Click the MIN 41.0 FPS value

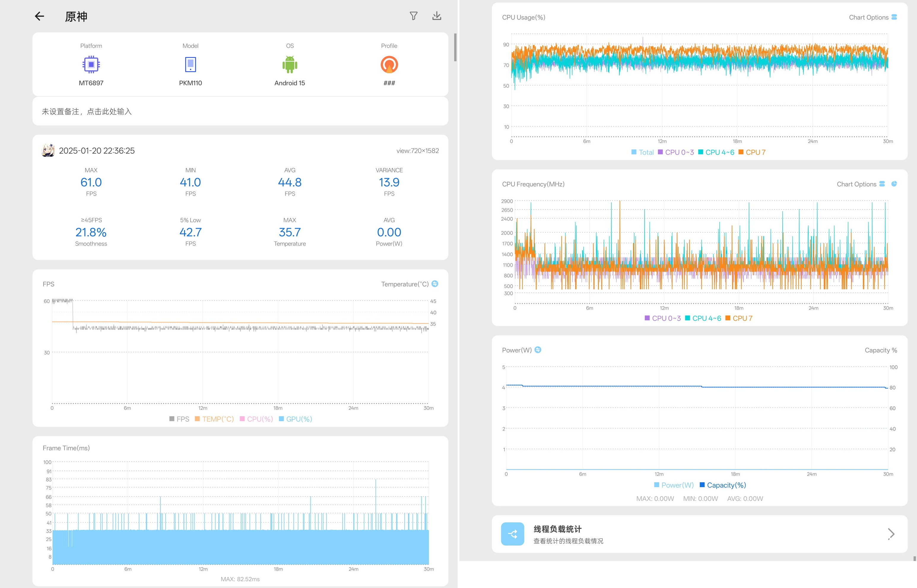point(190,182)
